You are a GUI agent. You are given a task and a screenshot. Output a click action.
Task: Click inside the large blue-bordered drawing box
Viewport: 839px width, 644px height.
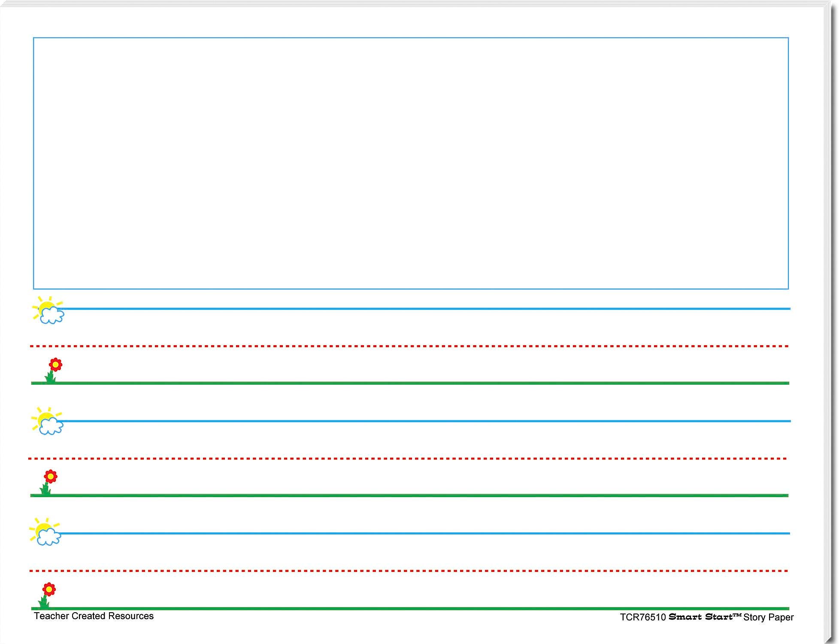[x=411, y=163]
